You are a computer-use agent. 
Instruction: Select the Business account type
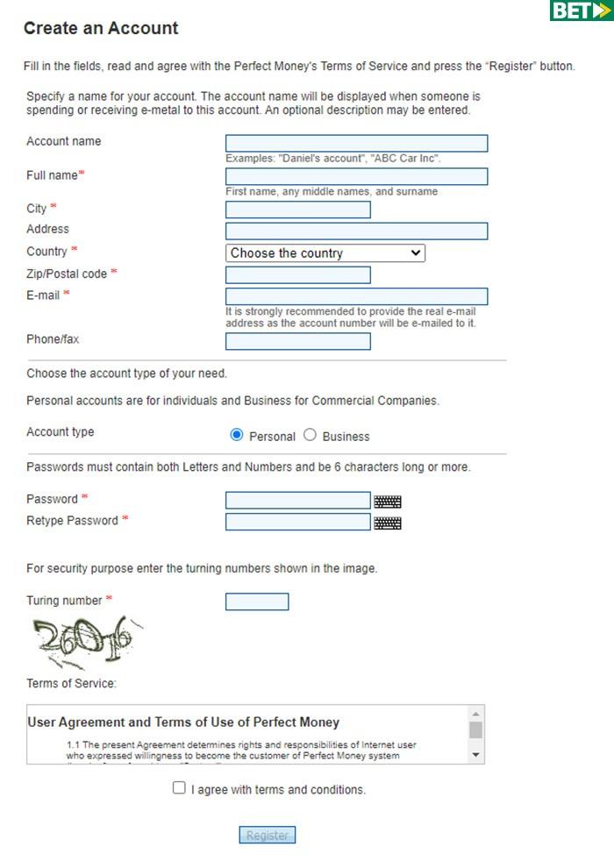(x=310, y=436)
